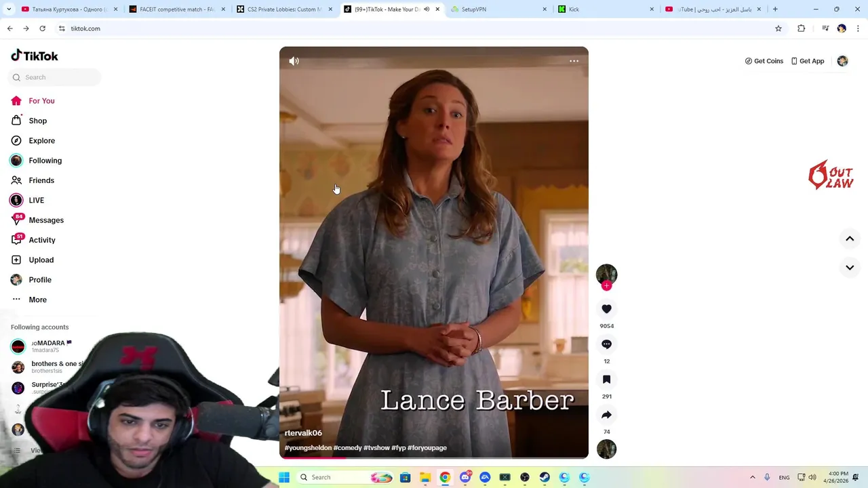Click the taskbar Search box
Viewport: 868px width, 488px height.
[347, 477]
